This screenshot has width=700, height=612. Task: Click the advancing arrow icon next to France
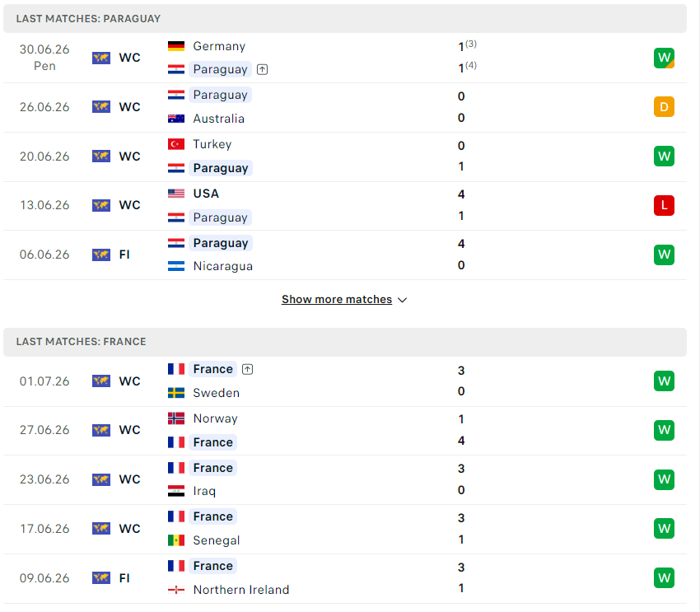(x=247, y=370)
